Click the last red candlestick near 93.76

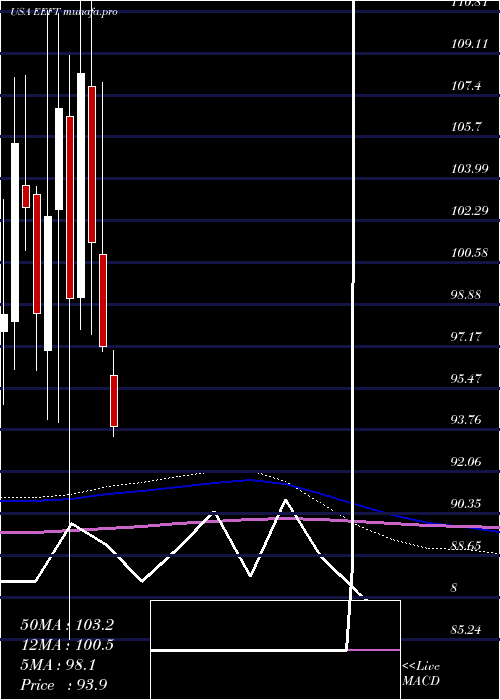pos(114,401)
